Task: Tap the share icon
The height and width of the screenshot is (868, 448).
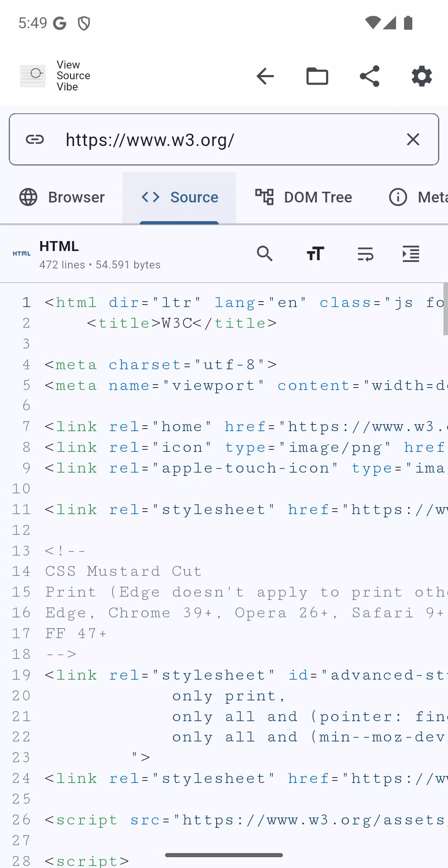Action: 370,76
